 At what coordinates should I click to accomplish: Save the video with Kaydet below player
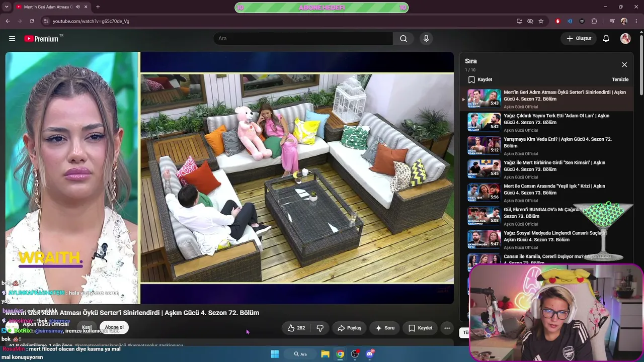click(x=420, y=328)
